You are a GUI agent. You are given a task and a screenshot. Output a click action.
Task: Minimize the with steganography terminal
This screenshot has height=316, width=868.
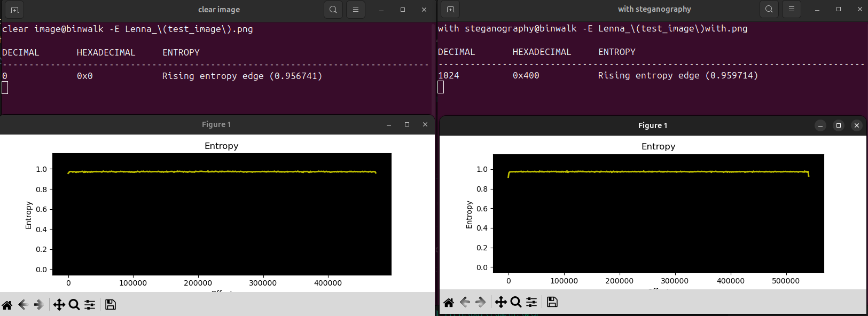[817, 9]
